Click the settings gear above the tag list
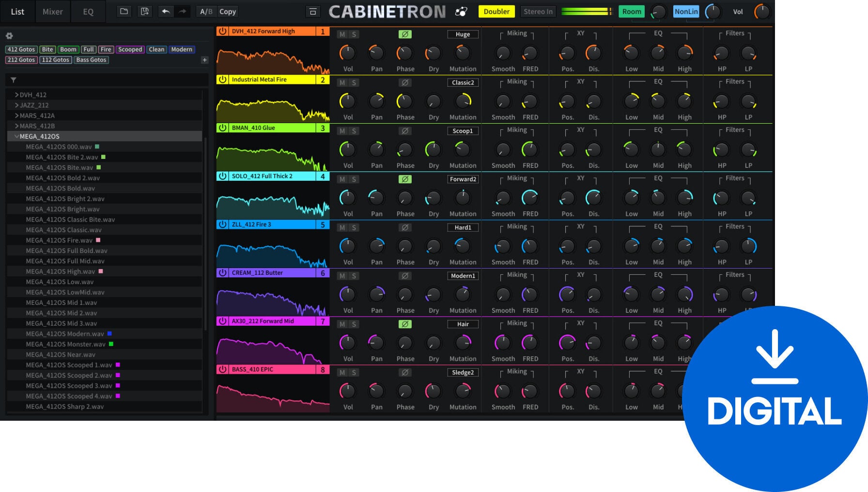Screen dimensions: 868x492 coord(9,35)
